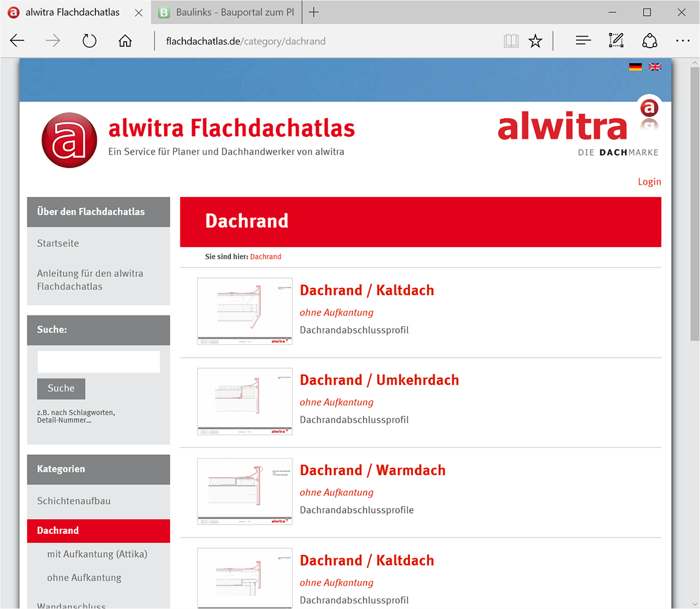The image size is (700, 609).
Task: Click into the Suche text field
Action: (99, 362)
